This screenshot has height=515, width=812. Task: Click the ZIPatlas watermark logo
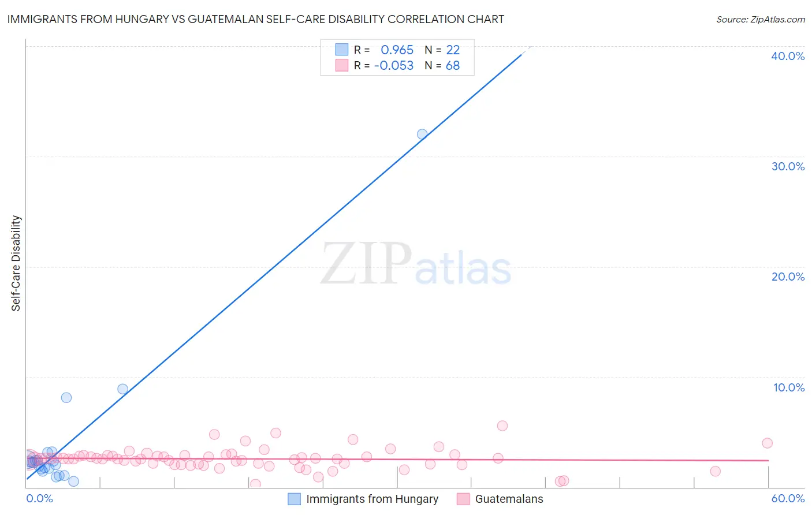[x=416, y=264]
